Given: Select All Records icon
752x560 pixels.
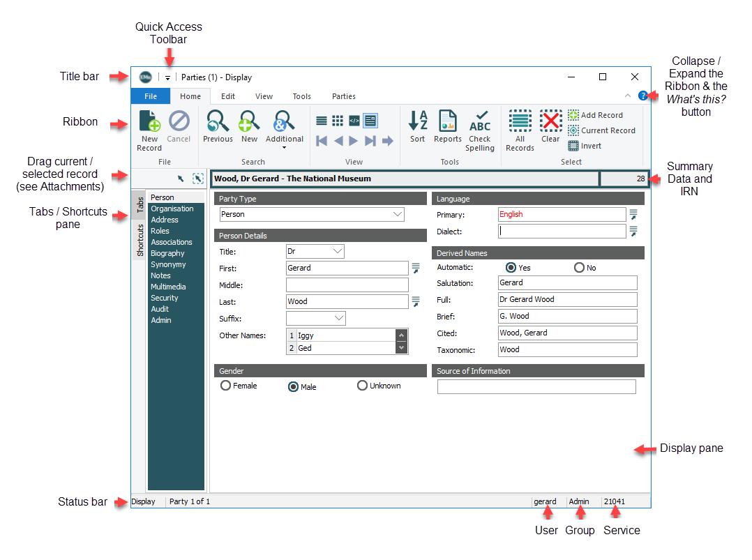Looking at the screenshot, I should 520,123.
